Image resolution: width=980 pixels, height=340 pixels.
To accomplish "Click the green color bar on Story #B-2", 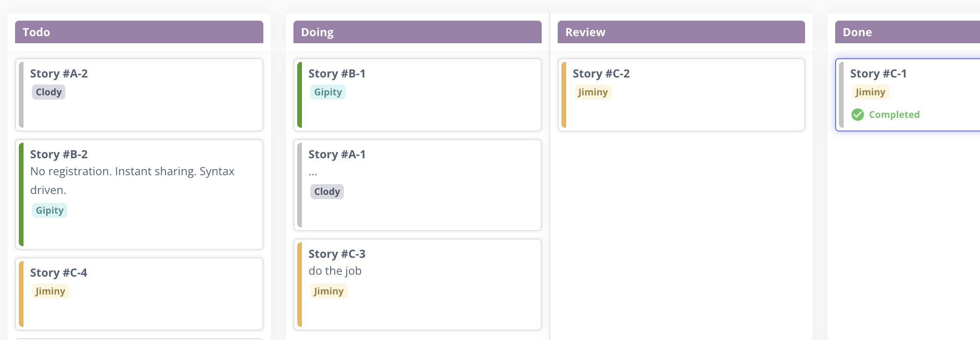I will pyautogui.click(x=21, y=194).
